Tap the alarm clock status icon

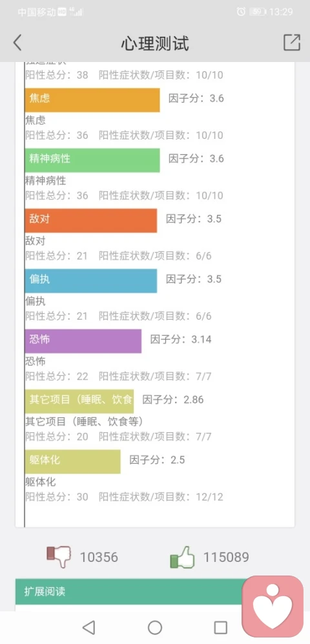(241, 12)
